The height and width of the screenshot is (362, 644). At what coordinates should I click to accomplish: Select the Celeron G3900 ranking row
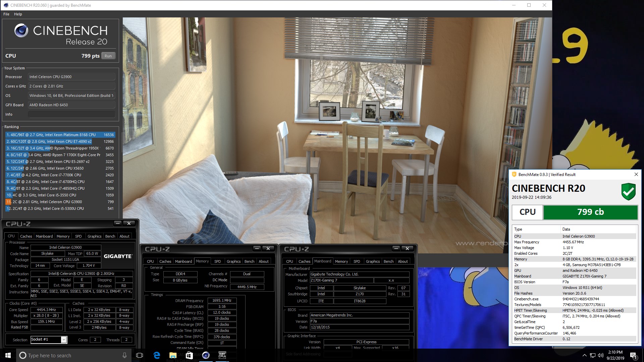point(60,202)
